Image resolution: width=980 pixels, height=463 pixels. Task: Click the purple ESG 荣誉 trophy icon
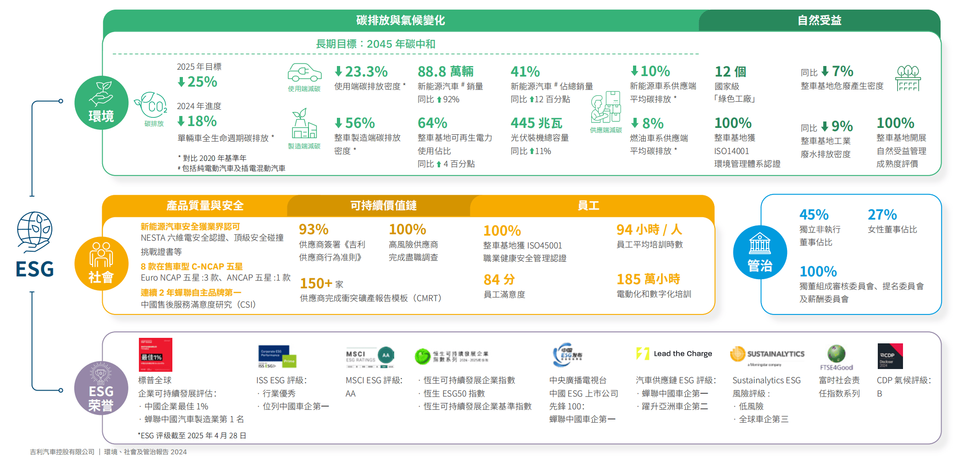pos(101,388)
